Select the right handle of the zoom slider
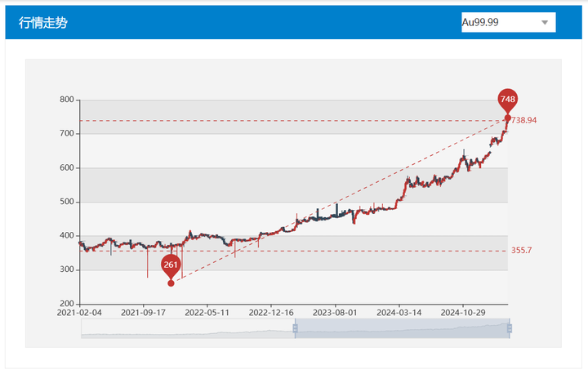The height and width of the screenshot is (374, 588). (x=510, y=328)
